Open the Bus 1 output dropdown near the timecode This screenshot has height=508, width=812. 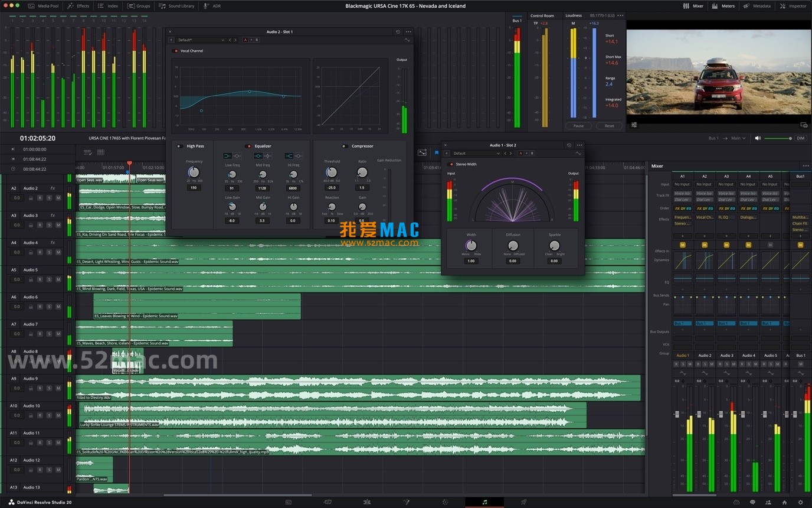click(715, 138)
